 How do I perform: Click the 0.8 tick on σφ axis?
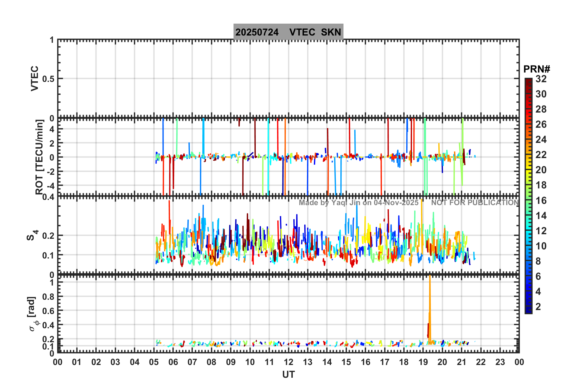click(x=48, y=296)
